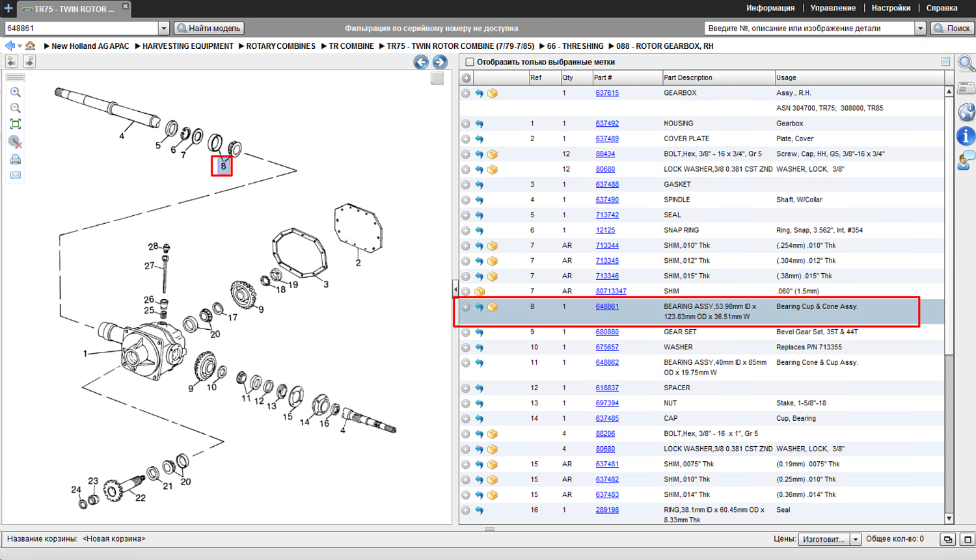Toggle the plus circle in the 637489 COVER PLATE row
Image resolution: width=976 pixels, height=560 pixels.
click(466, 139)
